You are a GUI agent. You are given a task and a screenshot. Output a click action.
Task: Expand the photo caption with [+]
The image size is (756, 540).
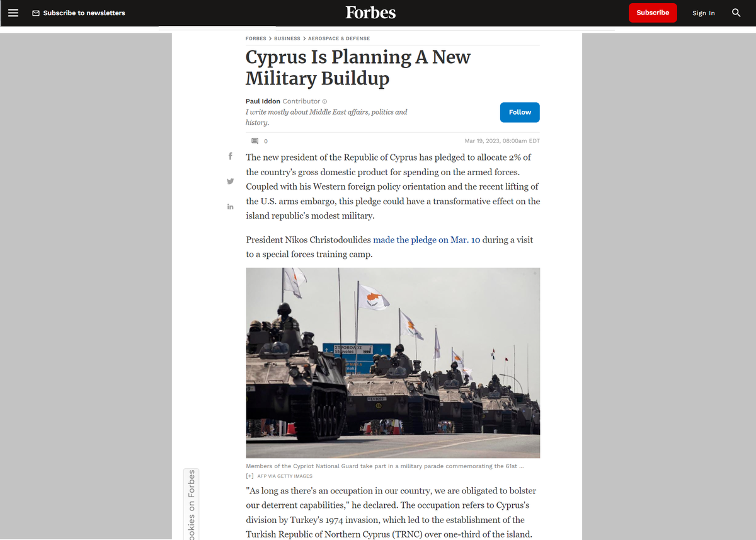(x=249, y=476)
